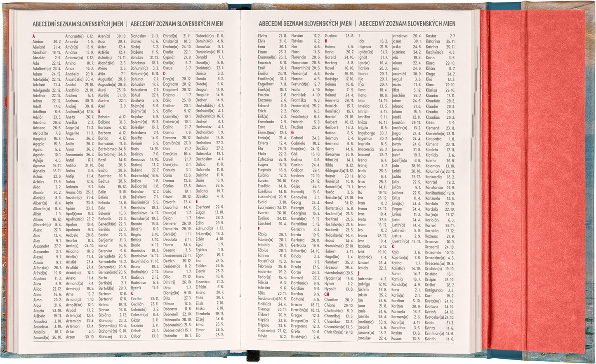
Task: Click the red CH section heading
Action: pyautogui.click(x=327, y=294)
